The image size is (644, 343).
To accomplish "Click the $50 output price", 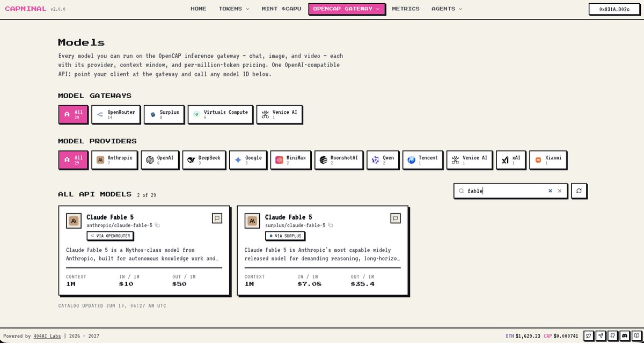I will 179,284.
